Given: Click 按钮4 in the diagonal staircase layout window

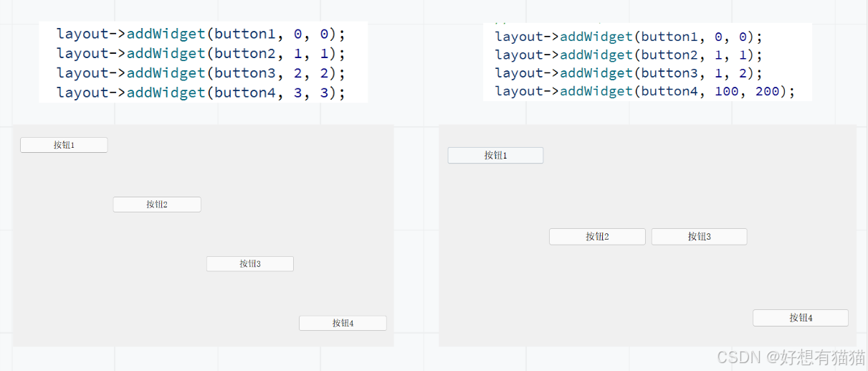Looking at the screenshot, I should pos(343,323).
